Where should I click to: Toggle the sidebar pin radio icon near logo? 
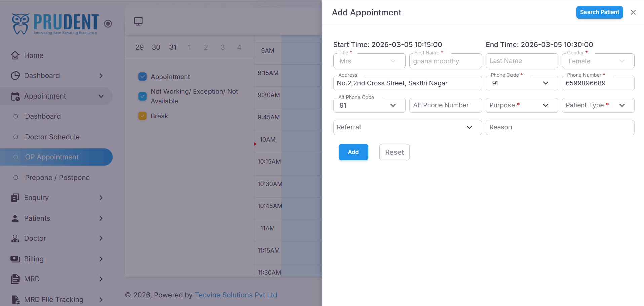click(x=108, y=24)
